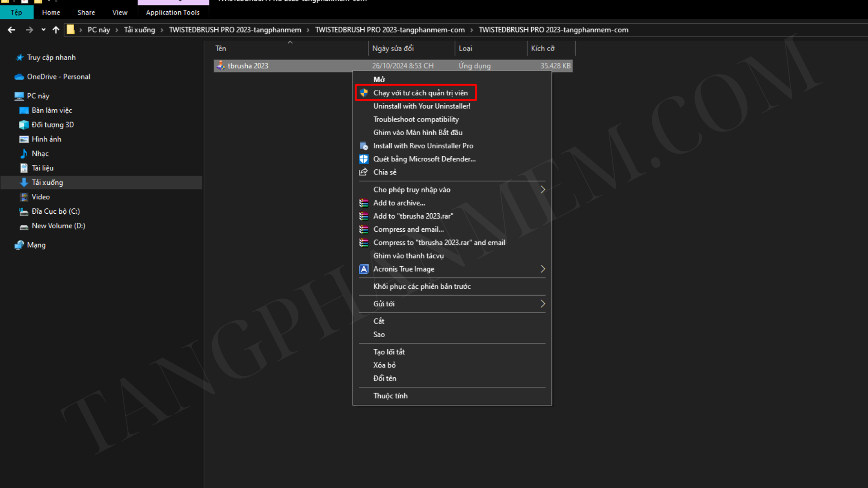Click the share icon beside Chia sẻ
The image size is (868, 488).
363,172
